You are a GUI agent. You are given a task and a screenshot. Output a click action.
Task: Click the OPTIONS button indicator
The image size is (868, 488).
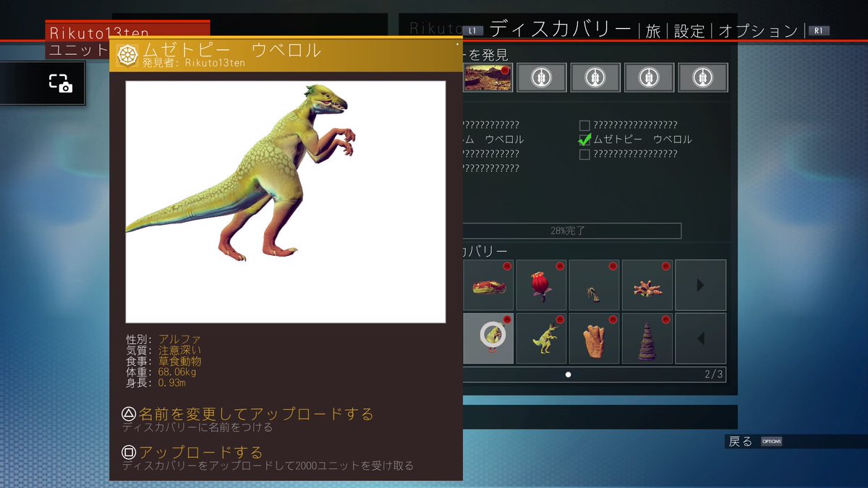(771, 442)
